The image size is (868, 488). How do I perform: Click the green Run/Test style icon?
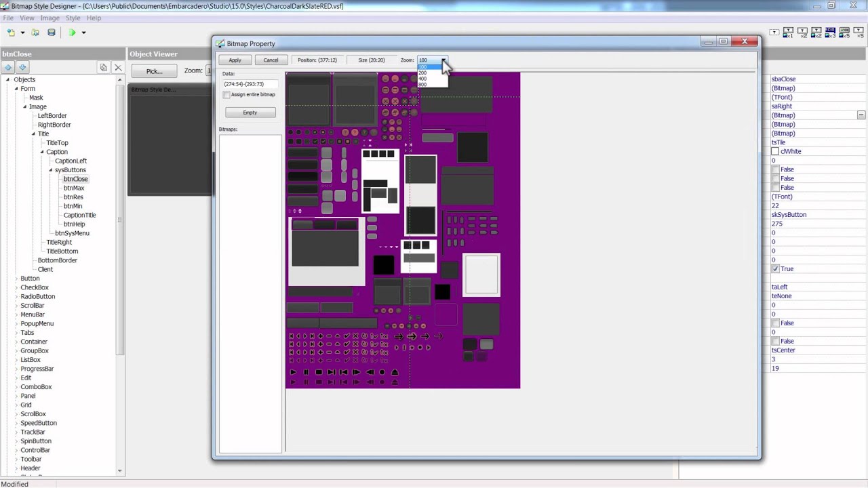click(x=72, y=33)
